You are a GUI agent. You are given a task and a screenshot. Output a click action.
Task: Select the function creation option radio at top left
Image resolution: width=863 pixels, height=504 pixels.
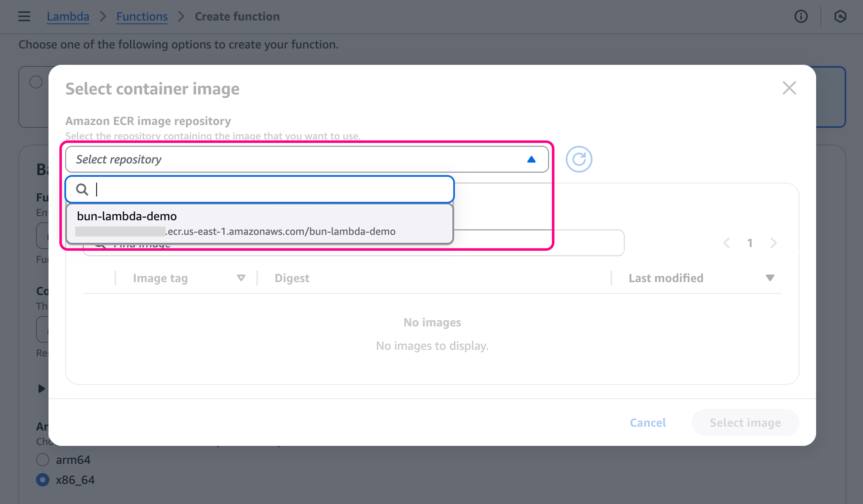coord(36,81)
